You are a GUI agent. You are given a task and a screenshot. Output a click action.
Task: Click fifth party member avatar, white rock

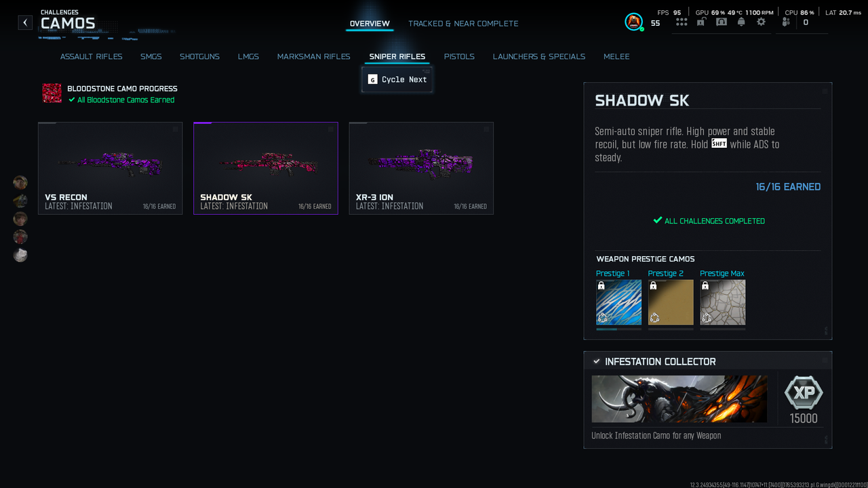pyautogui.click(x=20, y=256)
